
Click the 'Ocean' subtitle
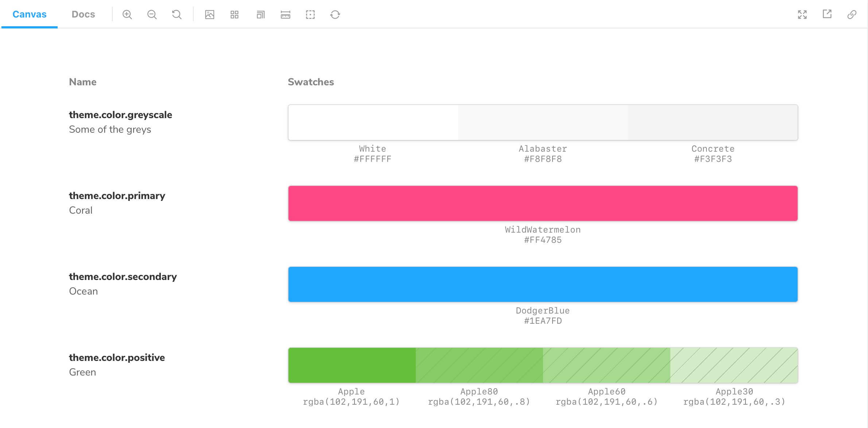point(84,291)
